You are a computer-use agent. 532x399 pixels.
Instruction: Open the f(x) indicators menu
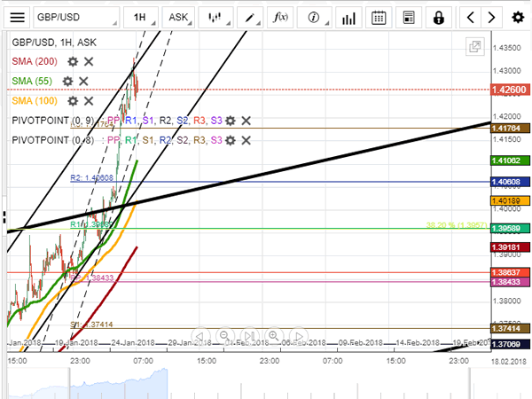(280, 17)
